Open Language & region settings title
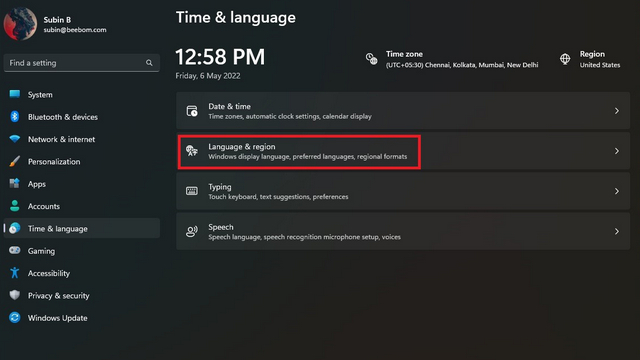 point(242,147)
